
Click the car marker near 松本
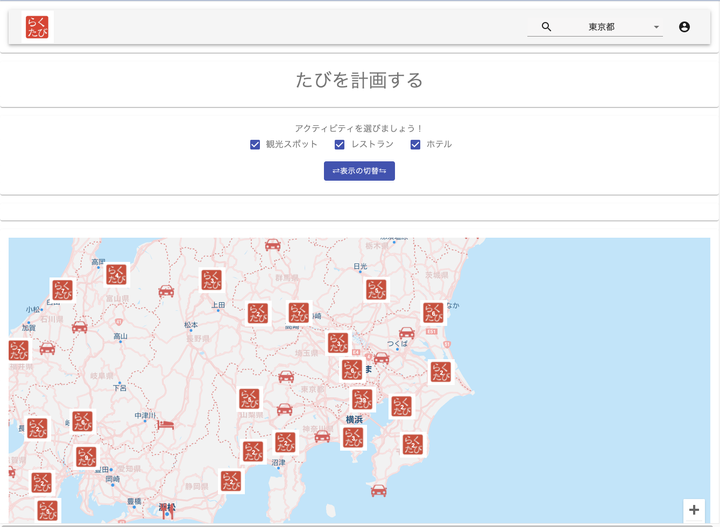click(x=166, y=291)
